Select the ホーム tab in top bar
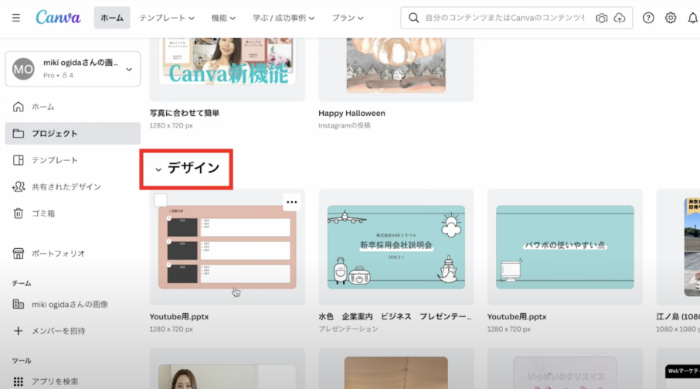This screenshot has height=389, width=700. point(112,18)
